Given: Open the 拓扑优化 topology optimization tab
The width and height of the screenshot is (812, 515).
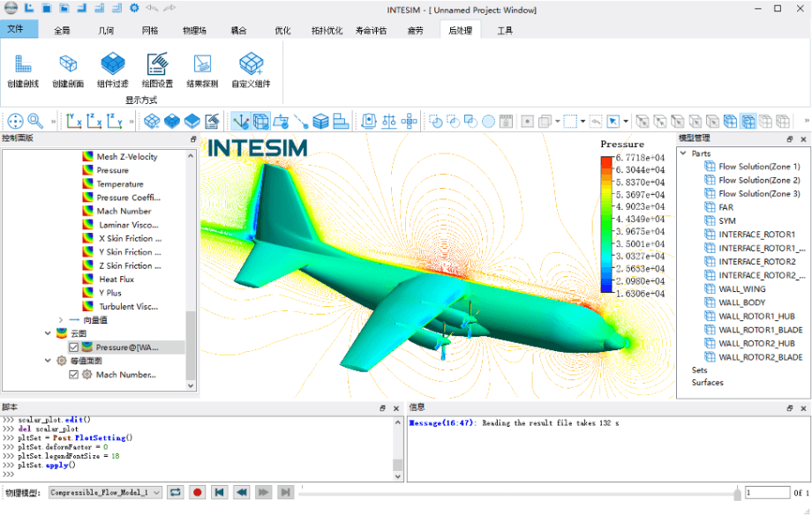Looking at the screenshot, I should coord(327,30).
